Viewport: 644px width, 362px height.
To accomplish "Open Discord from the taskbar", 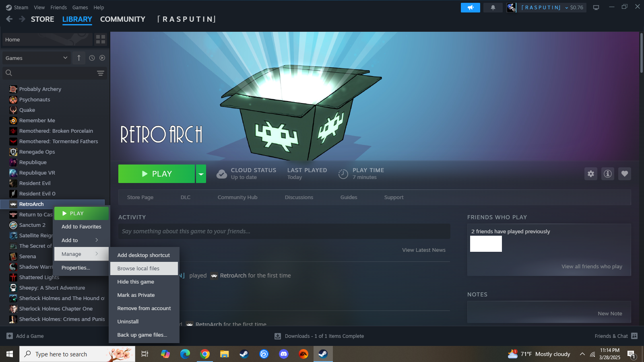I will pos(284,354).
